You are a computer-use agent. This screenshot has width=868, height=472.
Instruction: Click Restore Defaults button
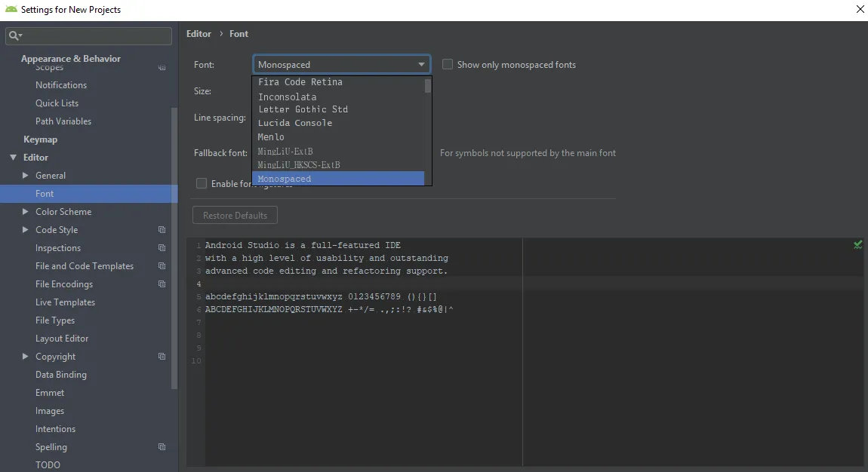click(235, 215)
